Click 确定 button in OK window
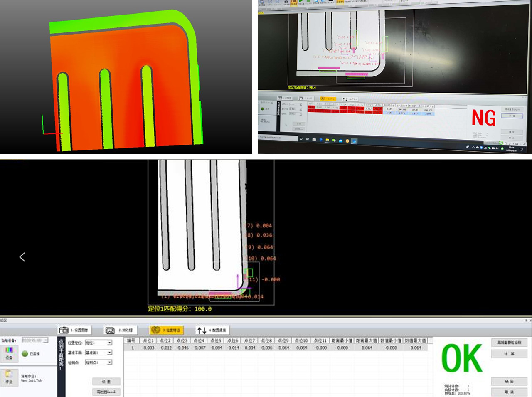 [x=509, y=381]
